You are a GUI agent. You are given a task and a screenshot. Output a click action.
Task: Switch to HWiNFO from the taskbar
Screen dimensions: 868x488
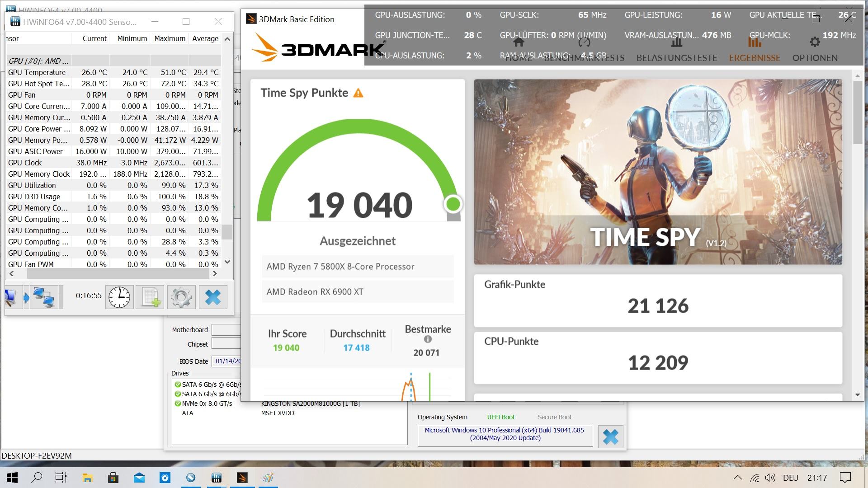click(216, 478)
